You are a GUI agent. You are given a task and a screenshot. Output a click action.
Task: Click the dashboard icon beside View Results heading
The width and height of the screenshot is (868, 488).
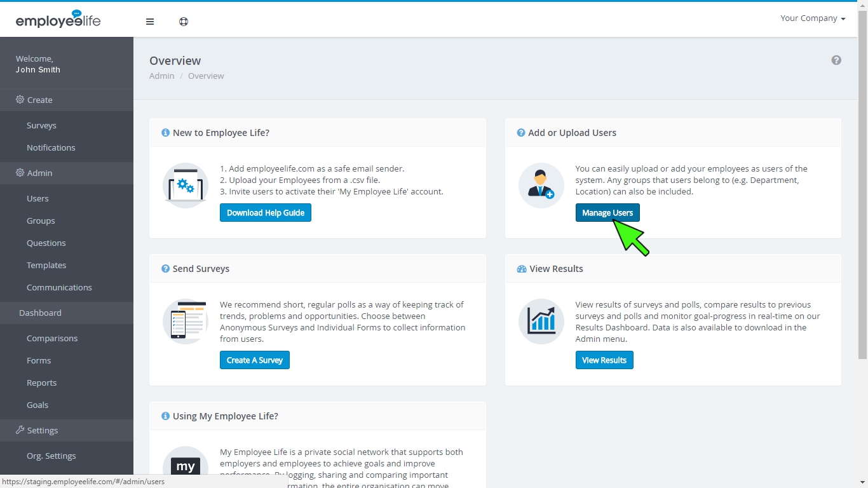click(522, 269)
